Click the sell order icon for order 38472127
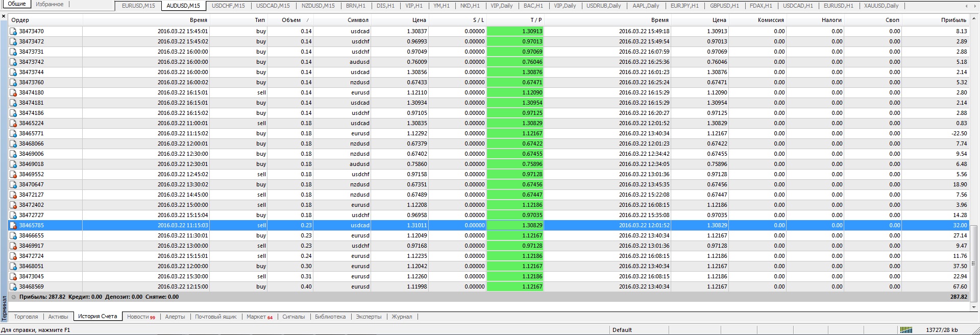 tap(13, 195)
